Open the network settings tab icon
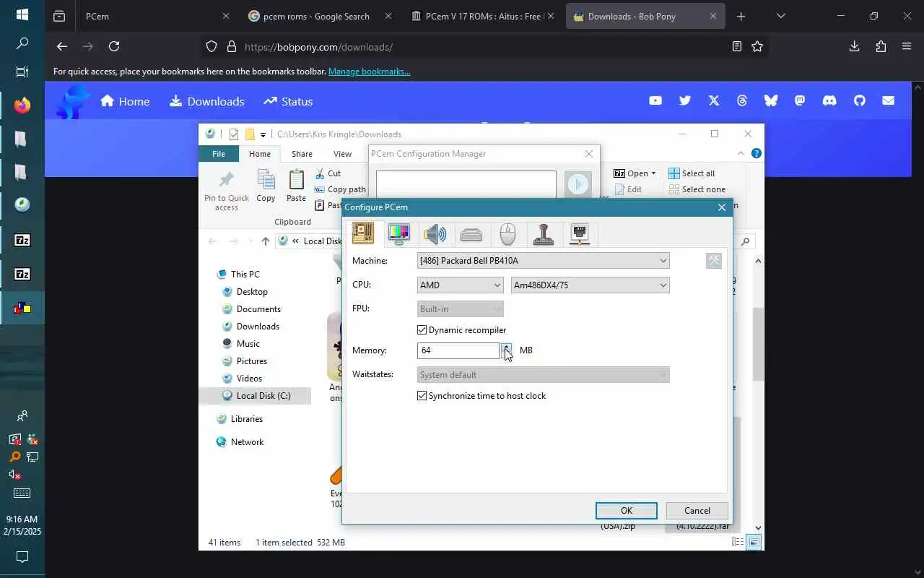Image resolution: width=924 pixels, height=578 pixels. 580,234
